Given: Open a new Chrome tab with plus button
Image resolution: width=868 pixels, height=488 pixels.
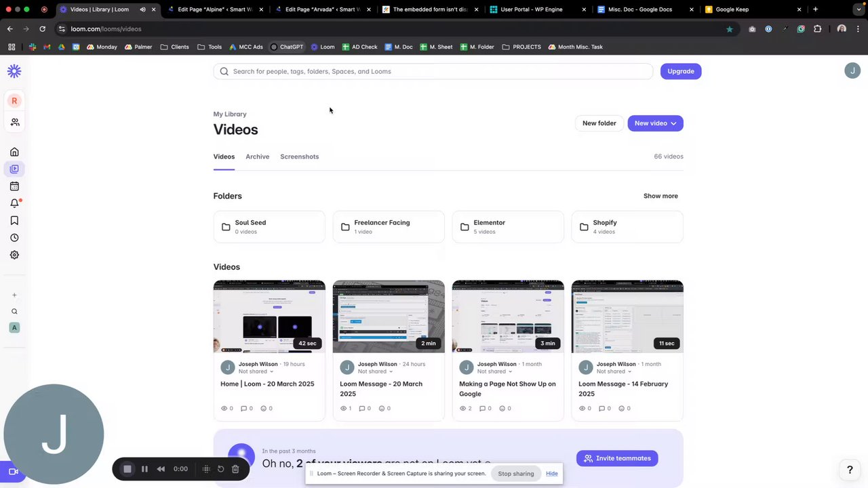Looking at the screenshot, I should [x=815, y=9].
